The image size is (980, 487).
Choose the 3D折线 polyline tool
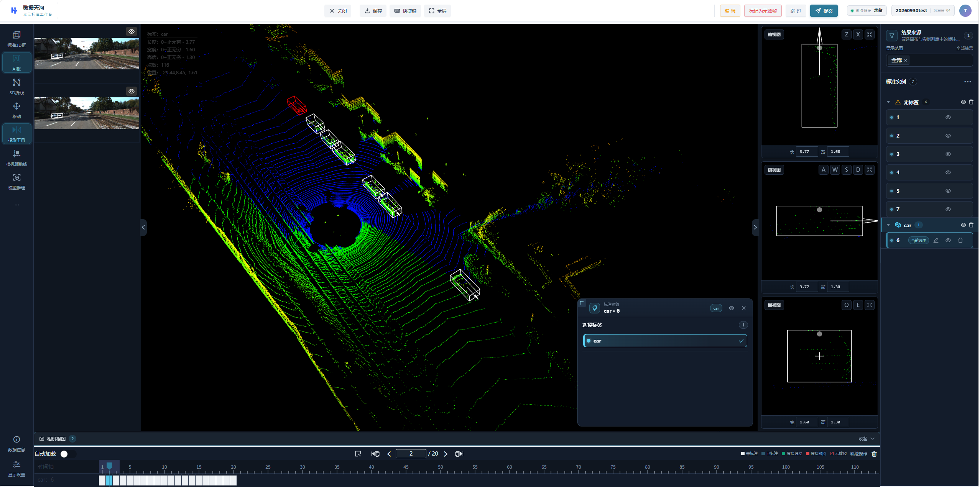tap(16, 87)
